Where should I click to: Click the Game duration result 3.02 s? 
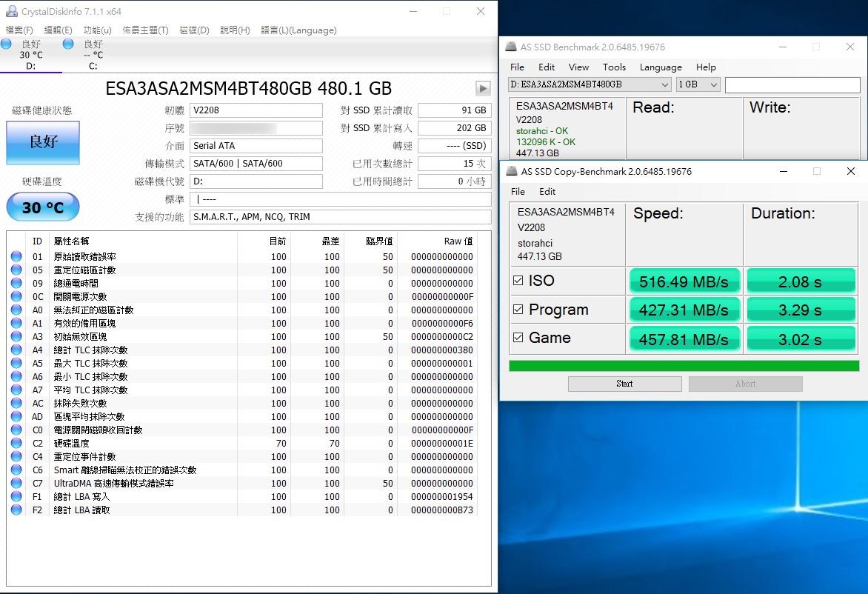[801, 338]
